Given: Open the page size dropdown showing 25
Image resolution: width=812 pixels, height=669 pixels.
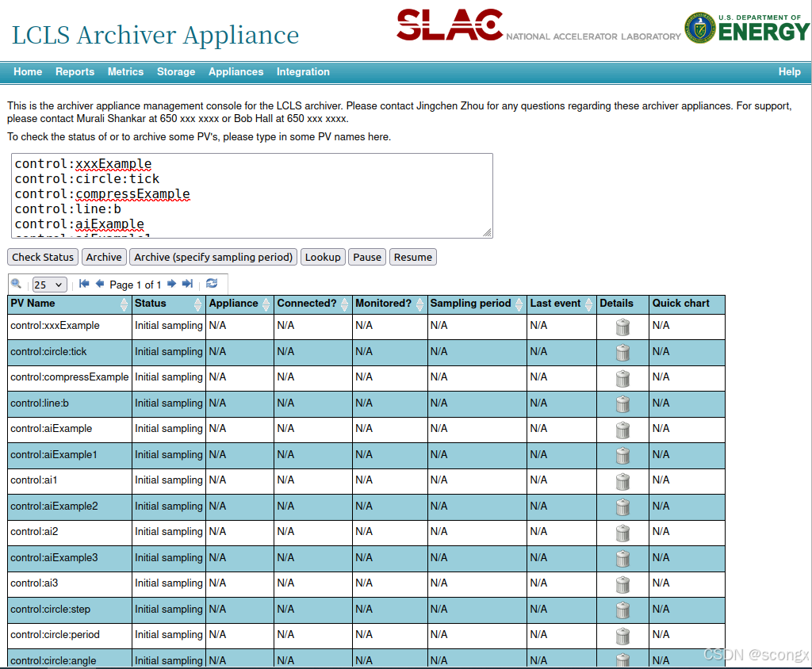Looking at the screenshot, I should (x=48, y=284).
